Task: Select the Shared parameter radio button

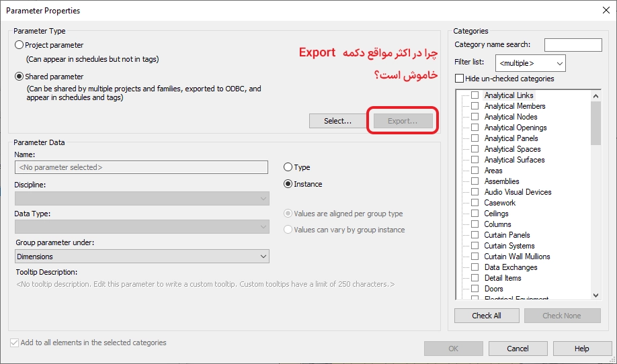Action: [x=19, y=77]
